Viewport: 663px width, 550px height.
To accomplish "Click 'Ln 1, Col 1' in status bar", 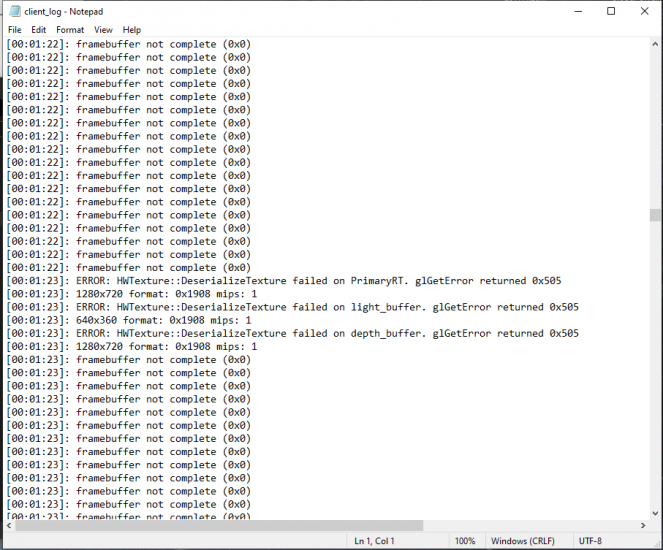I will coord(374,541).
